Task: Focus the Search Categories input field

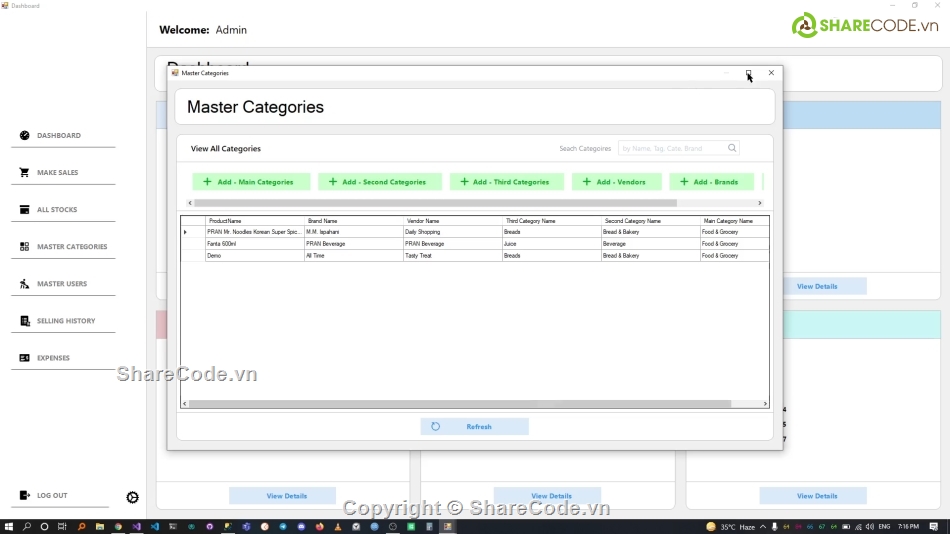Action: pyautogui.click(x=672, y=148)
